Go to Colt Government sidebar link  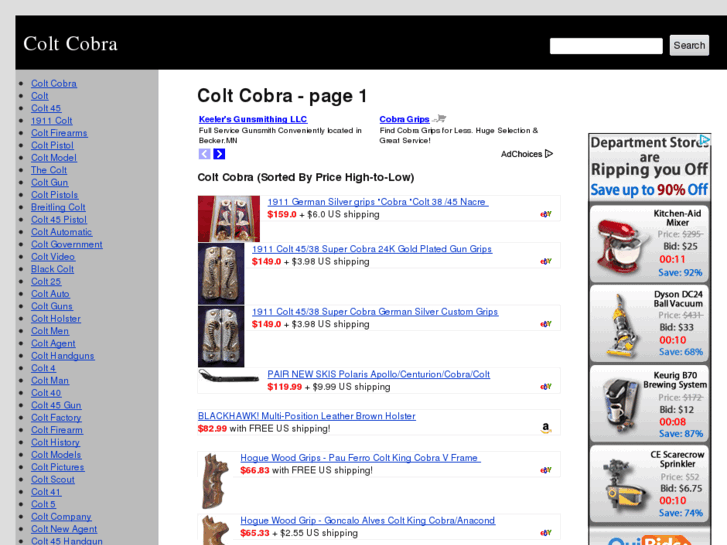point(67,244)
